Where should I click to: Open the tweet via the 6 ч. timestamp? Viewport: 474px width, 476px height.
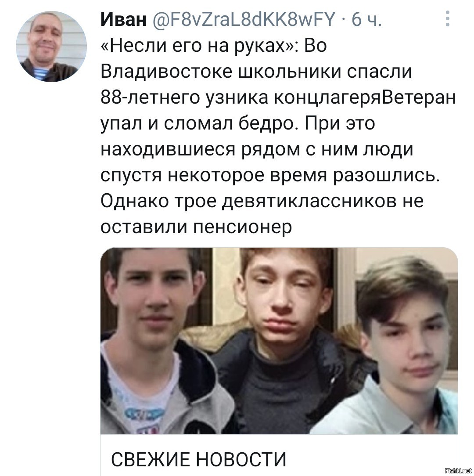pos(366,19)
